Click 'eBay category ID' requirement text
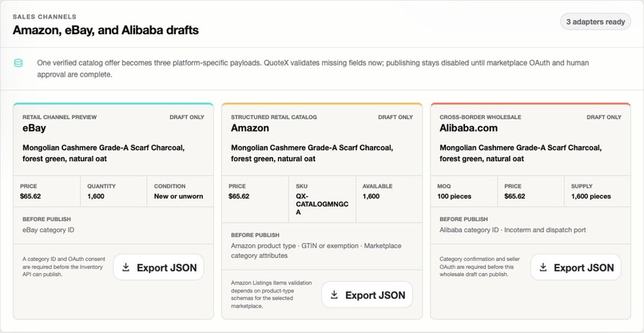 tap(49, 230)
